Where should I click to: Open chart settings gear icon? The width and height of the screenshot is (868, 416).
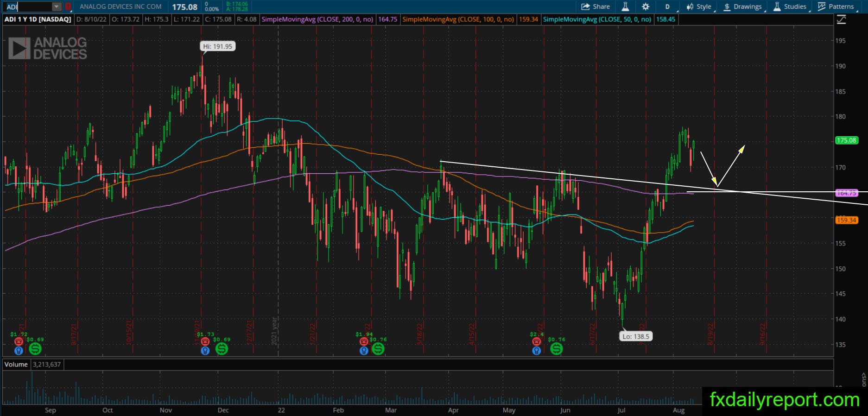tap(646, 6)
